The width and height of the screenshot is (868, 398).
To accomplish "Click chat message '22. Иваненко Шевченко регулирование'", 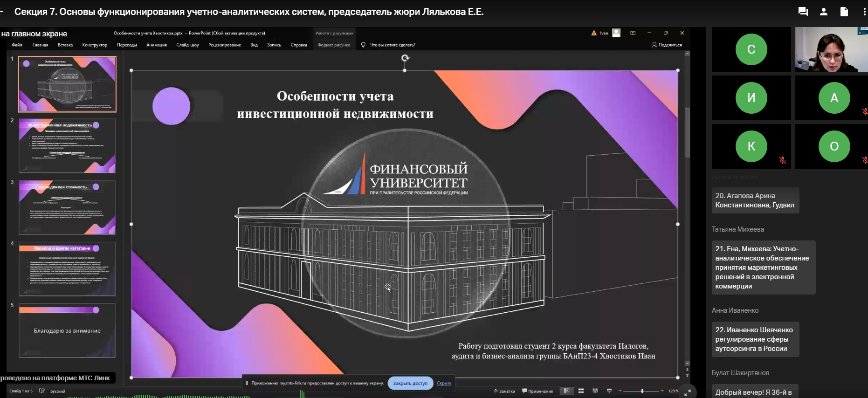I will [755, 339].
